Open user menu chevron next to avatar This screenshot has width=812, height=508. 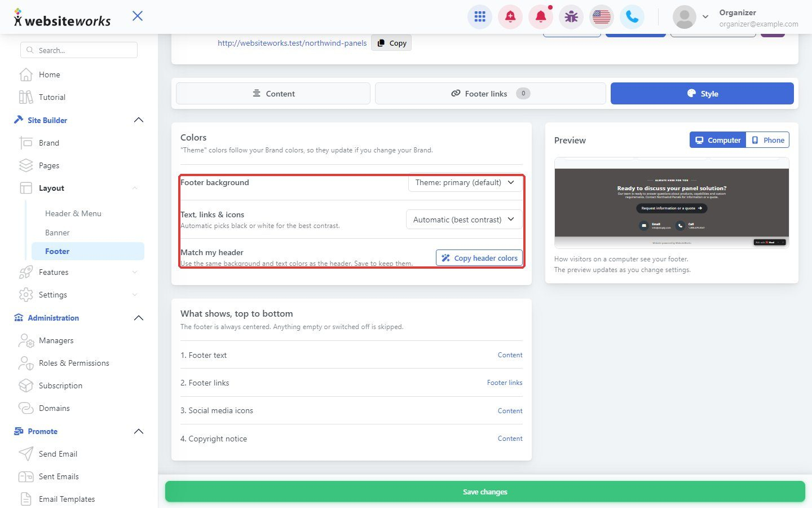point(705,17)
